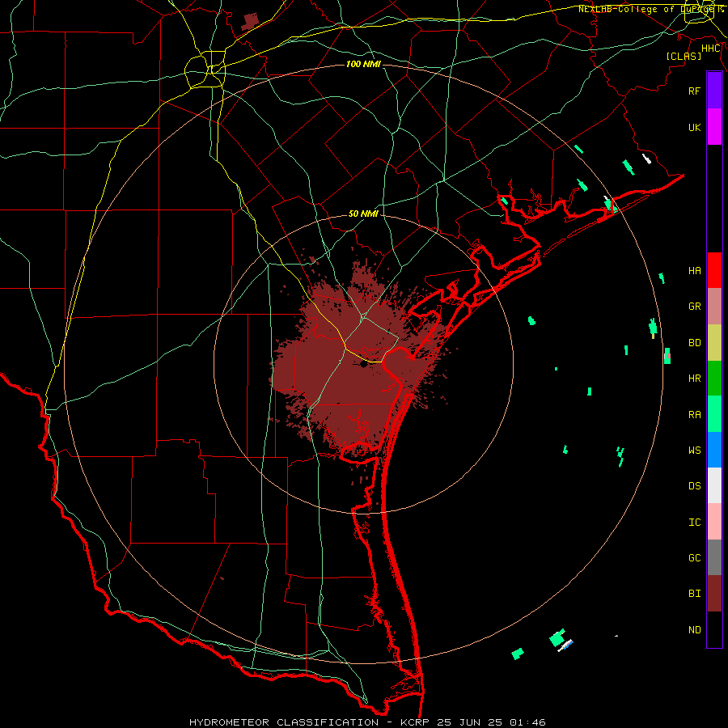Click the RF legend label

click(x=695, y=91)
